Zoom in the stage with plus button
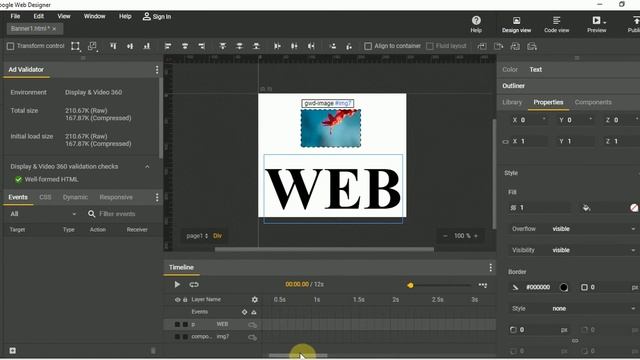Screen dimensions: 640x360 [x=476, y=236]
